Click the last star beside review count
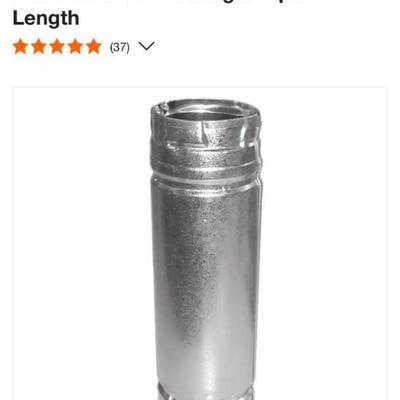The image size is (400, 400). (94, 46)
